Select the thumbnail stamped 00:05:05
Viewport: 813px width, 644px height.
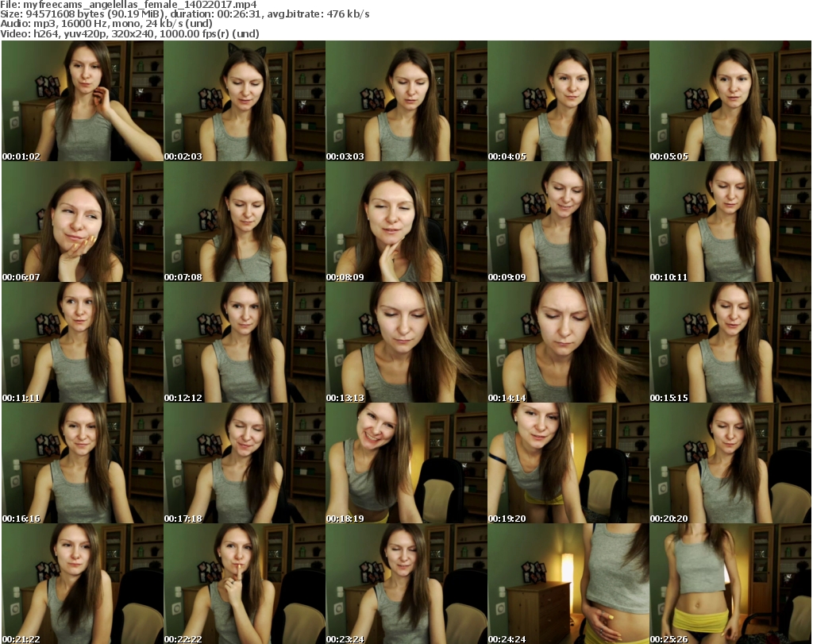pos(730,101)
